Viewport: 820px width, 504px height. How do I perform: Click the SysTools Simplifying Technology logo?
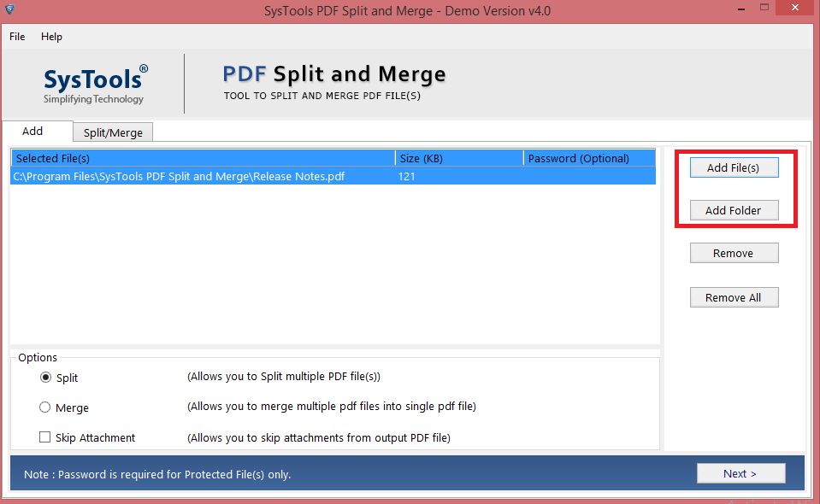95,84
